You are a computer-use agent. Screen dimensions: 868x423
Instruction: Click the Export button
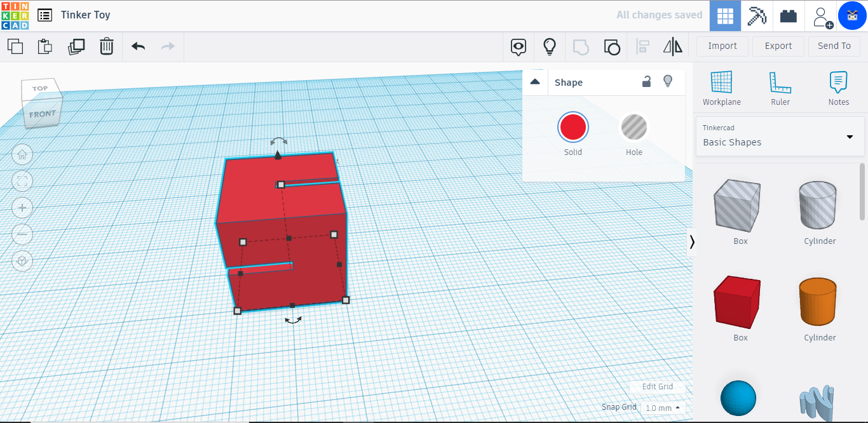point(778,46)
